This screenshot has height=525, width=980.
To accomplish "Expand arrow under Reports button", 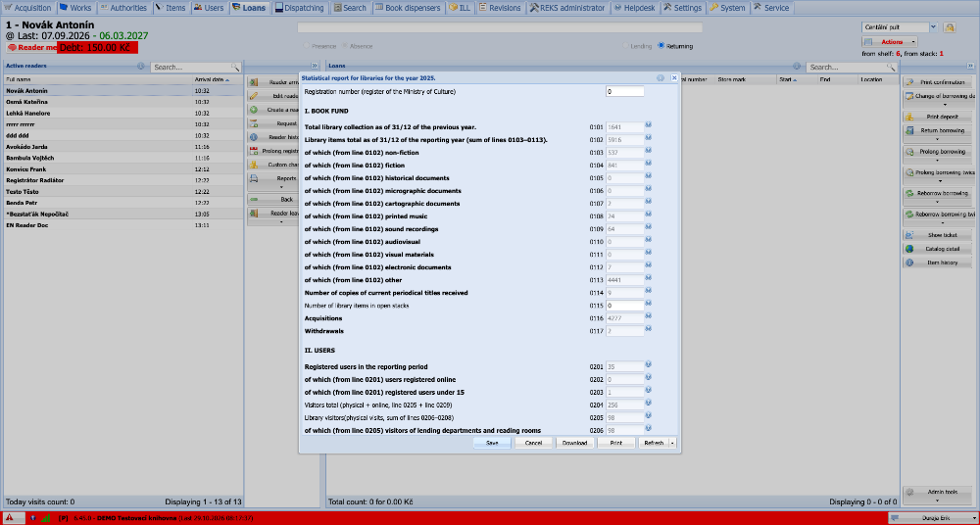I will coord(280,187).
